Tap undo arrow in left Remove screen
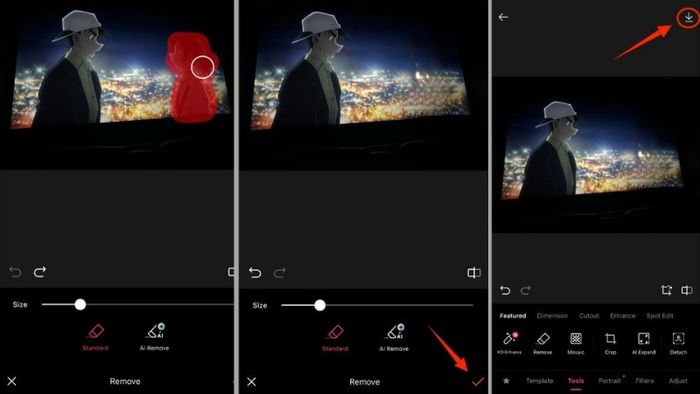 tap(15, 272)
